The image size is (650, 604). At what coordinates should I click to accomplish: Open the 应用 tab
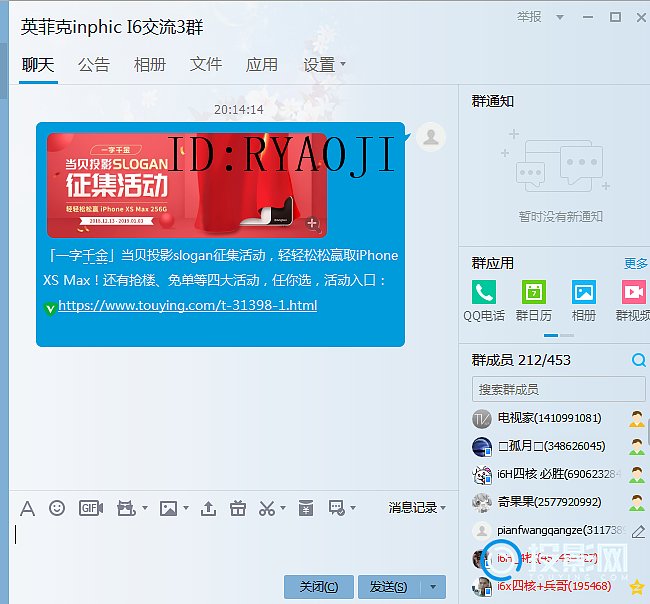(x=262, y=65)
